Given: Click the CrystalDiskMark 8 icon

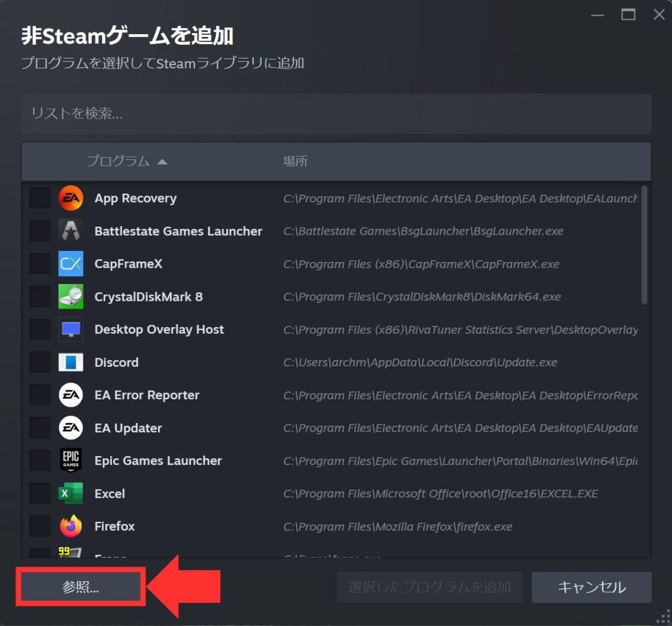Looking at the screenshot, I should [x=72, y=297].
